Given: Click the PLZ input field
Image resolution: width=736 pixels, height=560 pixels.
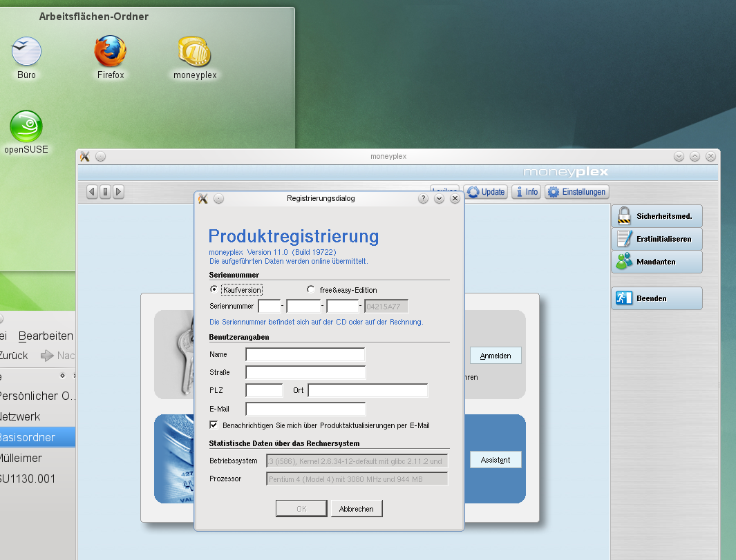Looking at the screenshot, I should tap(264, 390).
